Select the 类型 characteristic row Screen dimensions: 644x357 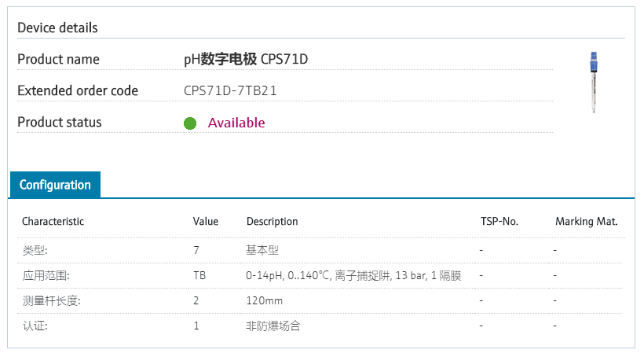(x=35, y=250)
